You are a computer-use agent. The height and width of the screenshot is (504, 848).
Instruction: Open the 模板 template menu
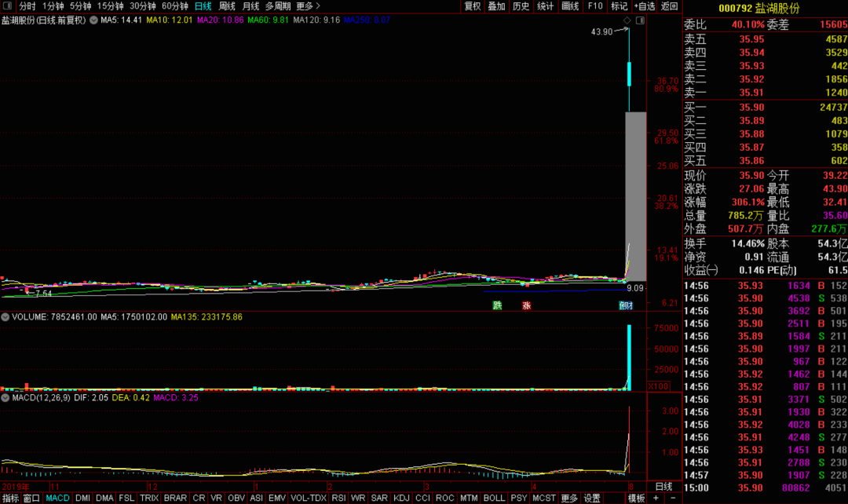pos(636,498)
